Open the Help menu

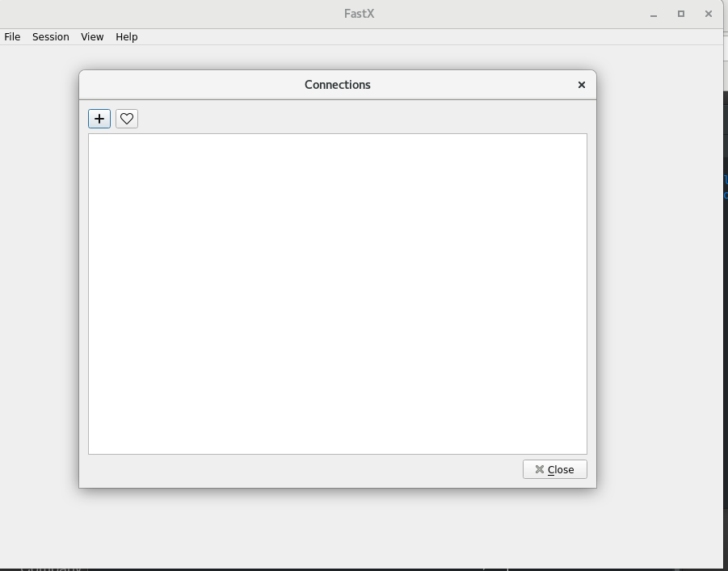tap(126, 37)
